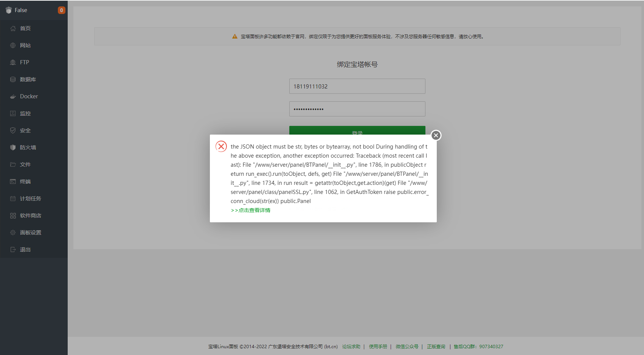Image resolution: width=644 pixels, height=355 pixels.
Task: Click the orange notification badge
Action: (x=61, y=10)
